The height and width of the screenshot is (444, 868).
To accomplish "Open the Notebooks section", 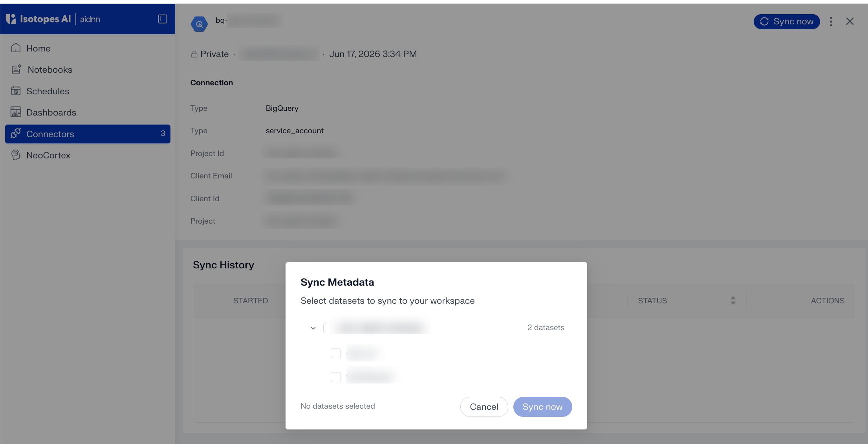I will pos(88,70).
